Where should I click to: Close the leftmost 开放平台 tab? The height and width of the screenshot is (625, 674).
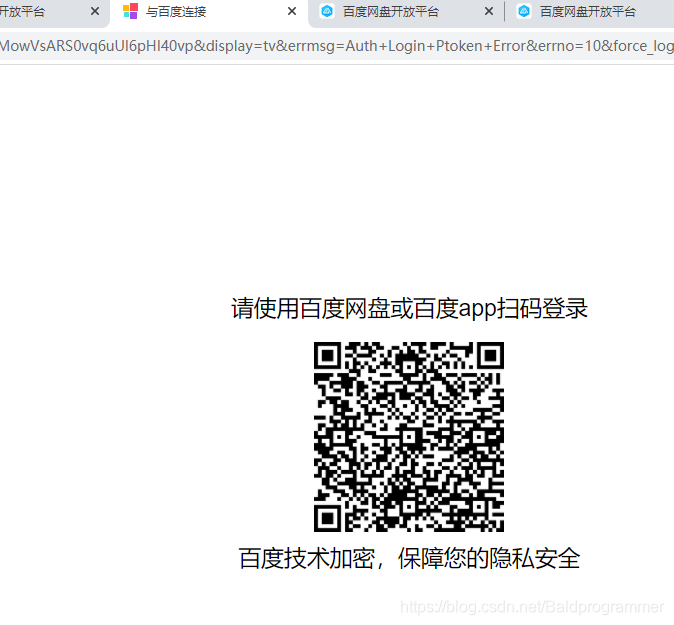[x=95, y=12]
